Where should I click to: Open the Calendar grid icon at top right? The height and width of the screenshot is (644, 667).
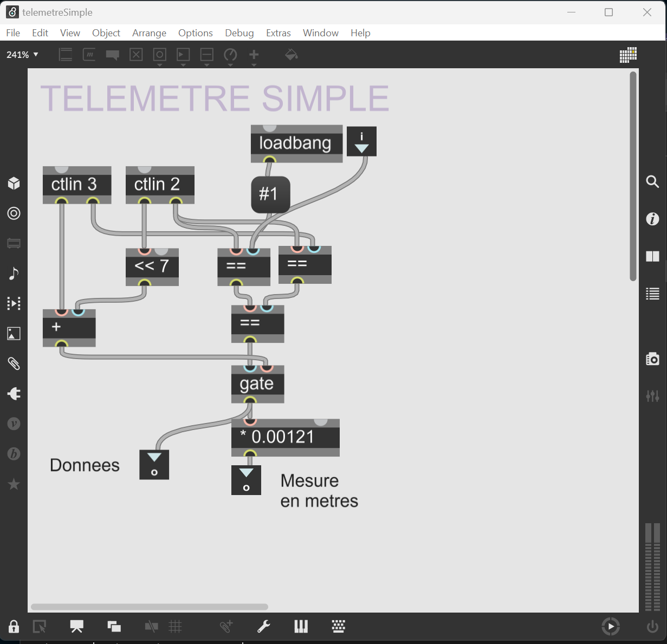[628, 55]
